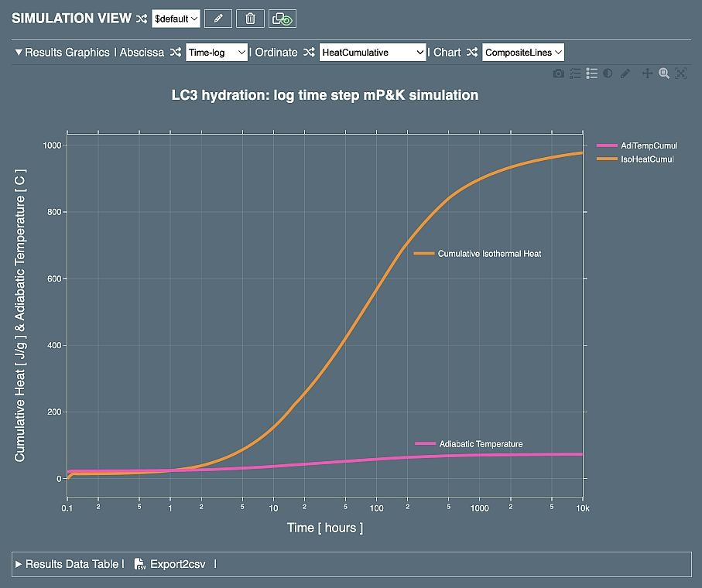Activate the pan crosshair arrows tool

648,73
